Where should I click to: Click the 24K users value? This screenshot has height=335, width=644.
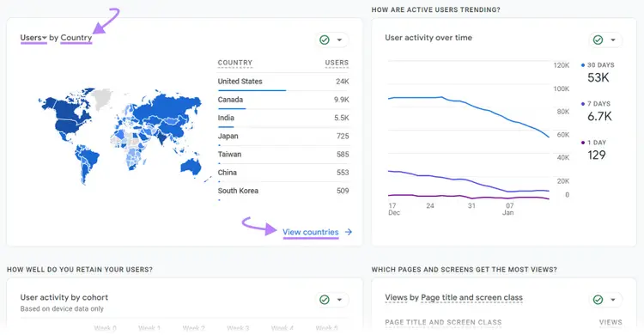[342, 82]
